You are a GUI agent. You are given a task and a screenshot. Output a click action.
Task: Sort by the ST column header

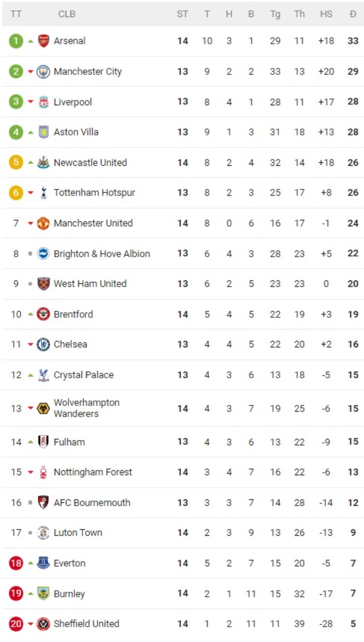pos(182,14)
